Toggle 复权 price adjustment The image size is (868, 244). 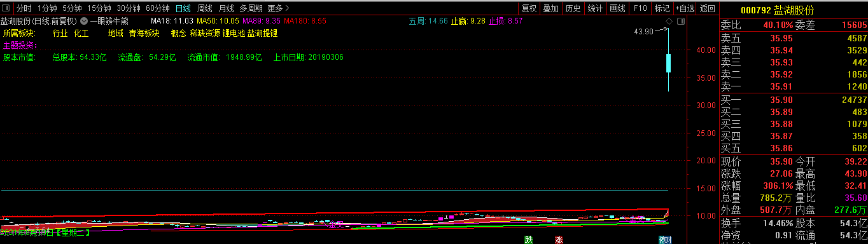[529, 8]
